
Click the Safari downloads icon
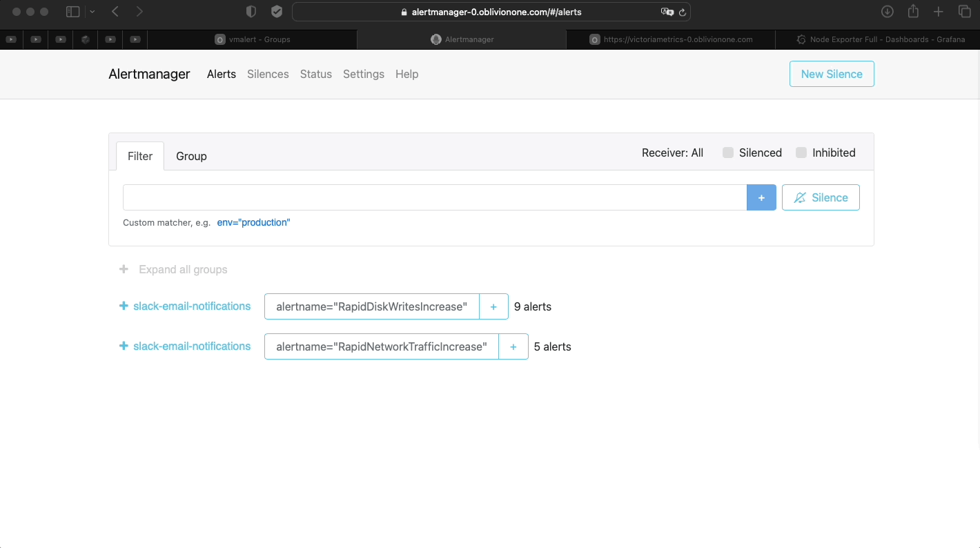point(888,12)
